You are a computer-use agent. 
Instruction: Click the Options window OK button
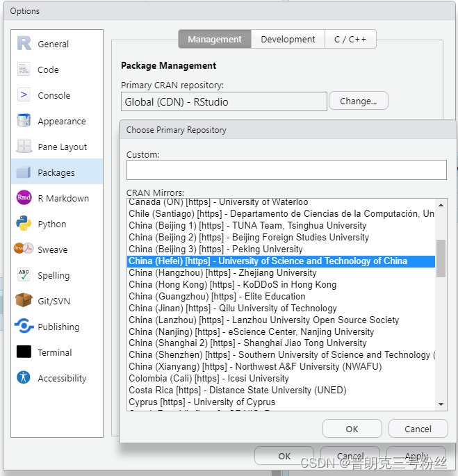284,456
